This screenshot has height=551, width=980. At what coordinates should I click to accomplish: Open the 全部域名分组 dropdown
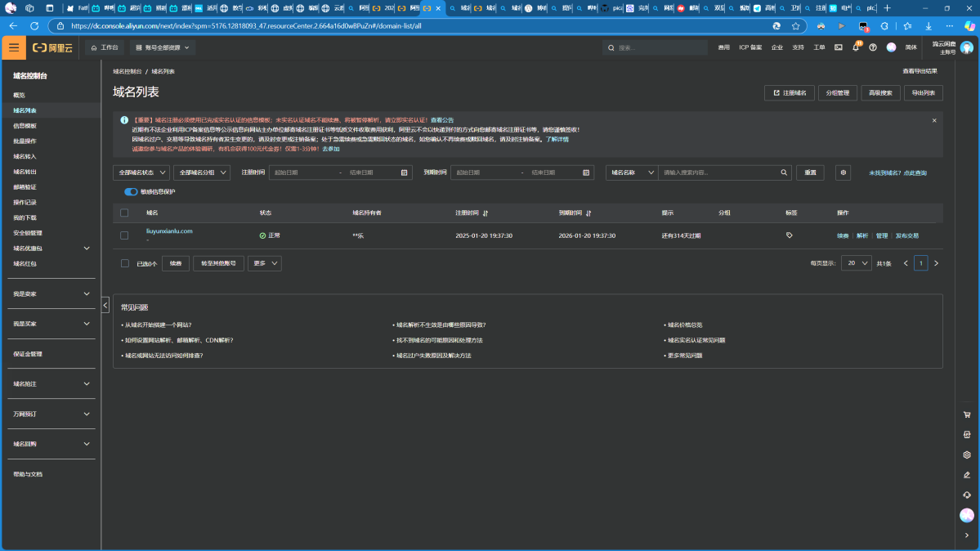coord(201,172)
